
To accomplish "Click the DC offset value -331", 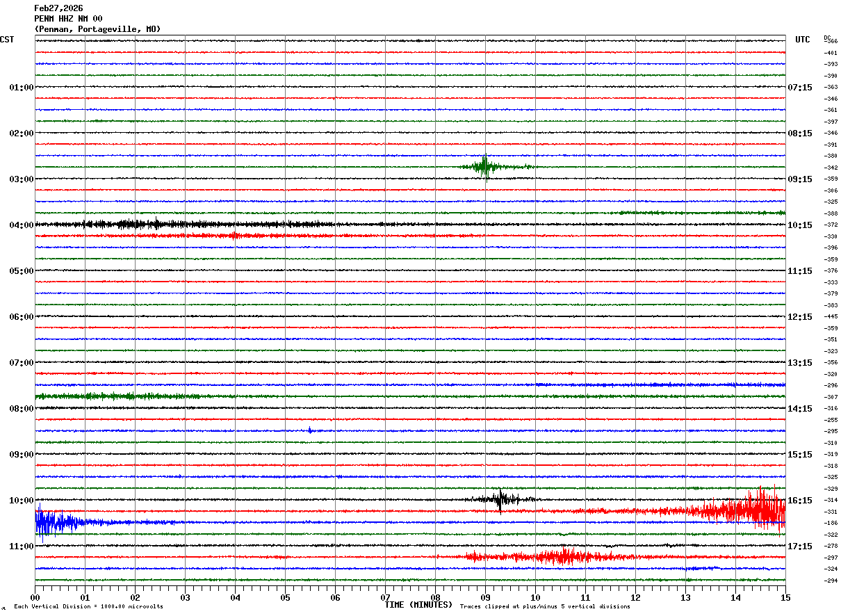I will coord(831,512).
